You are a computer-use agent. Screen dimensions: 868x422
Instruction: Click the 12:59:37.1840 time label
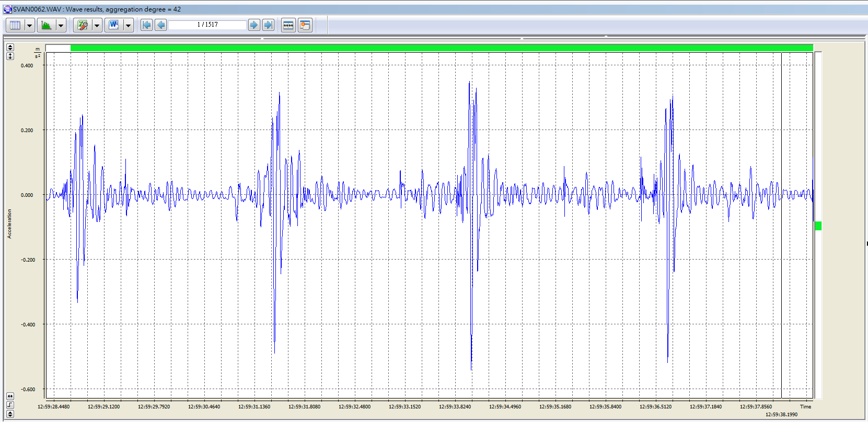coord(706,407)
